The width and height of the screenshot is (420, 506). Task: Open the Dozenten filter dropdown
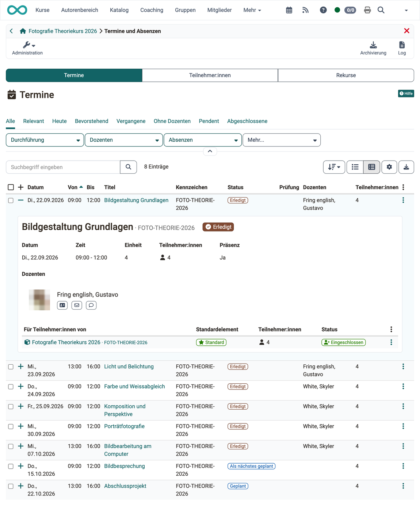[x=124, y=140]
